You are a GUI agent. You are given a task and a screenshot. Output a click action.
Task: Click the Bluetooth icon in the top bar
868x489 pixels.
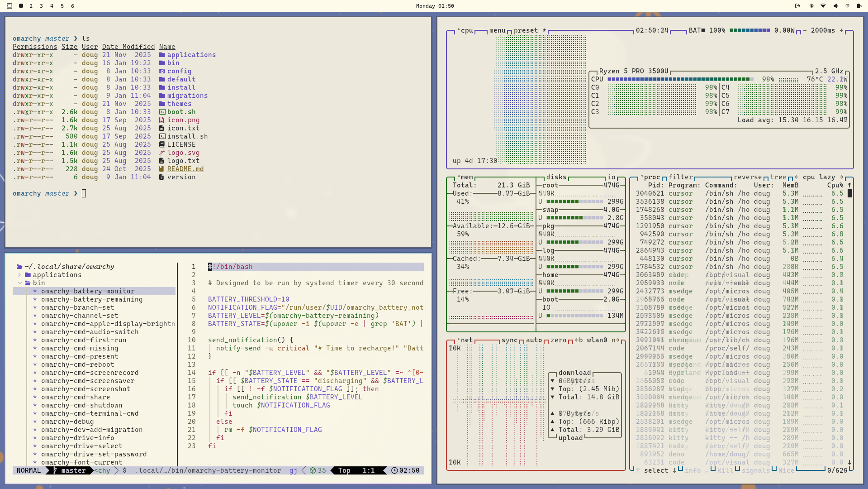[x=811, y=6]
